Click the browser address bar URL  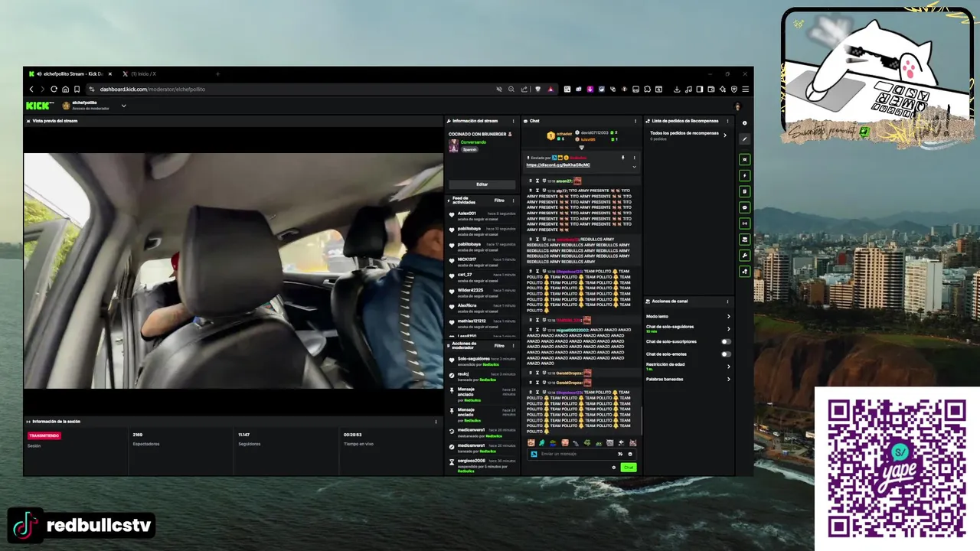(152, 90)
